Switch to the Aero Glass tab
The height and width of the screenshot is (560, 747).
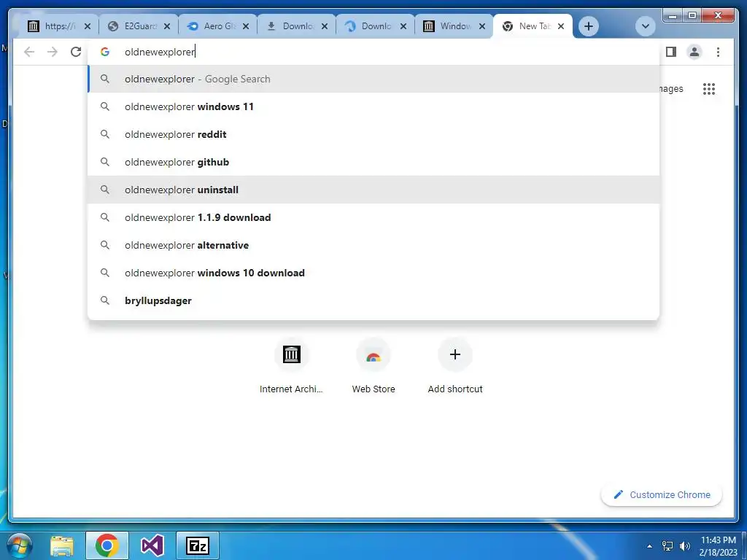click(x=218, y=26)
